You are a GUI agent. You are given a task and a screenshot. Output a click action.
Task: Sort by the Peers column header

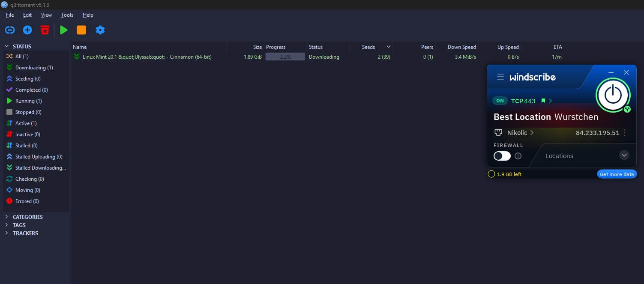[427, 47]
